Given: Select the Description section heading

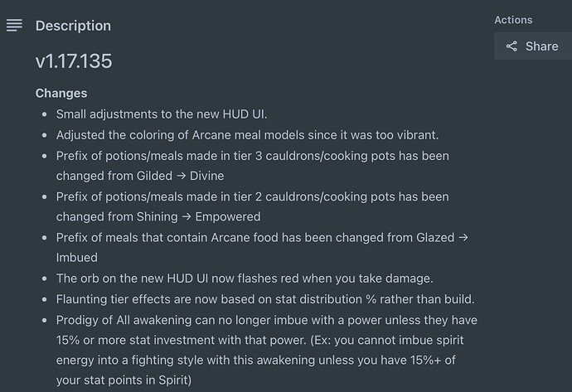Looking at the screenshot, I should tap(73, 26).
